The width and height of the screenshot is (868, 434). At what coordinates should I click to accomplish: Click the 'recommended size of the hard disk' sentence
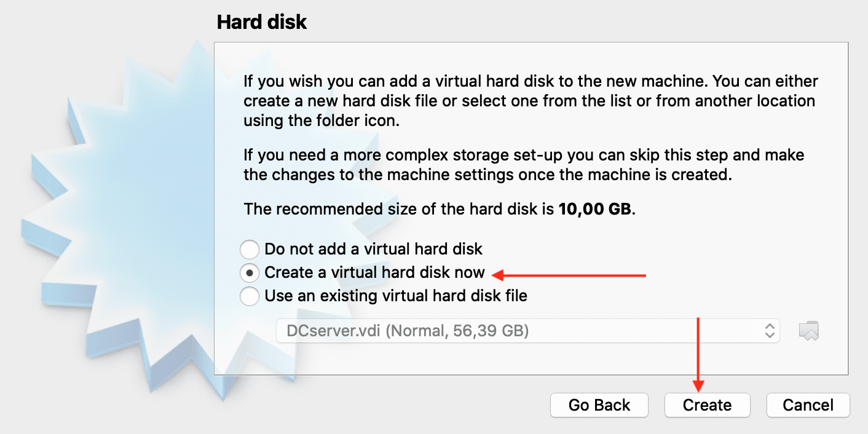[400, 209]
